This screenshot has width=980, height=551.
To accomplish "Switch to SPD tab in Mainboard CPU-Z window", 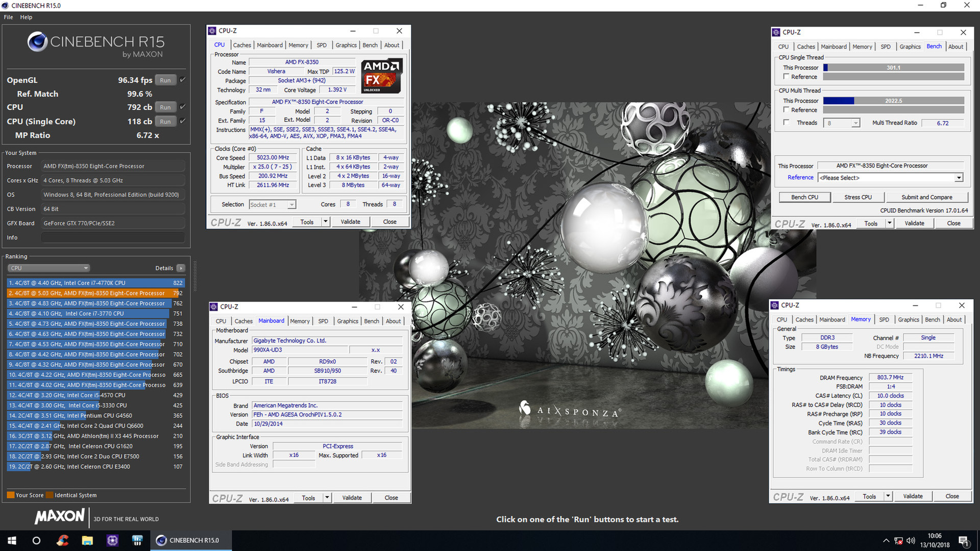I will pyautogui.click(x=323, y=321).
